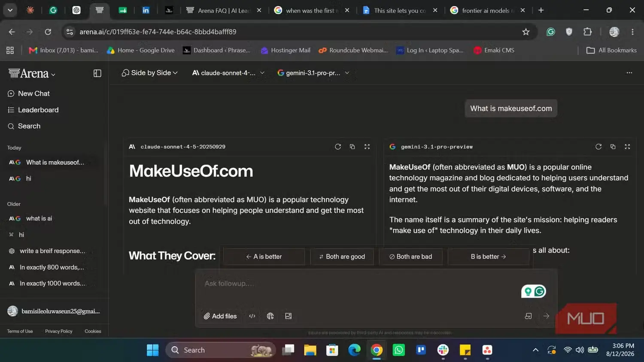Open the bookmarks bar apps grid
The width and height of the screenshot is (644, 362).
[x=10, y=50]
